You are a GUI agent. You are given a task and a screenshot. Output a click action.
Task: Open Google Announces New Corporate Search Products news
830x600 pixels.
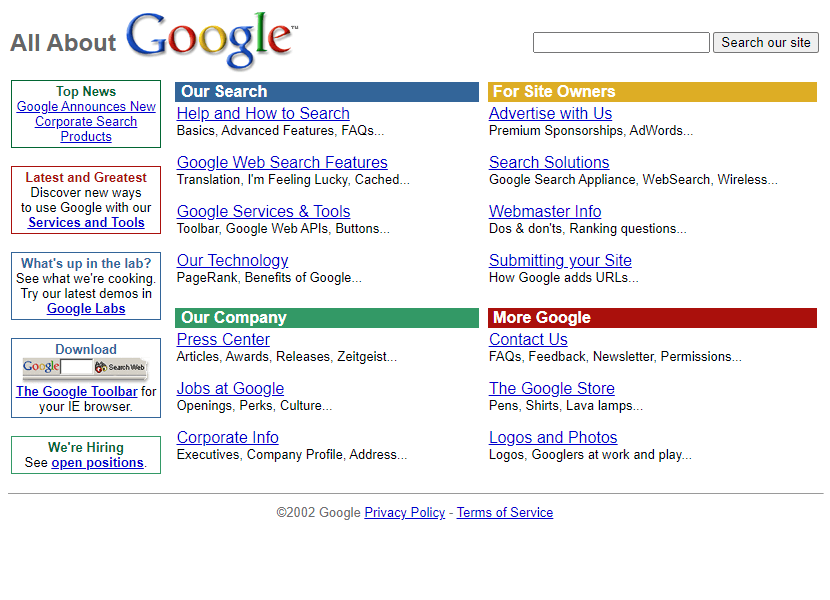86,121
